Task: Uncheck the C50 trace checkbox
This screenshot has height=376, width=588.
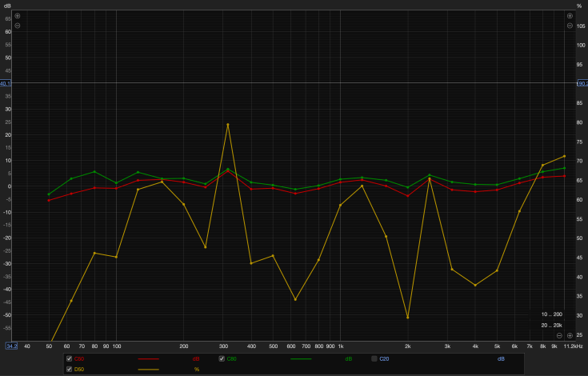Action: (x=69, y=358)
